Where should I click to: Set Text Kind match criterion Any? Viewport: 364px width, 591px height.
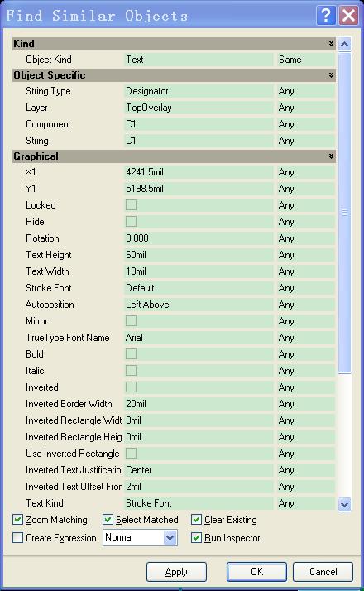click(305, 503)
